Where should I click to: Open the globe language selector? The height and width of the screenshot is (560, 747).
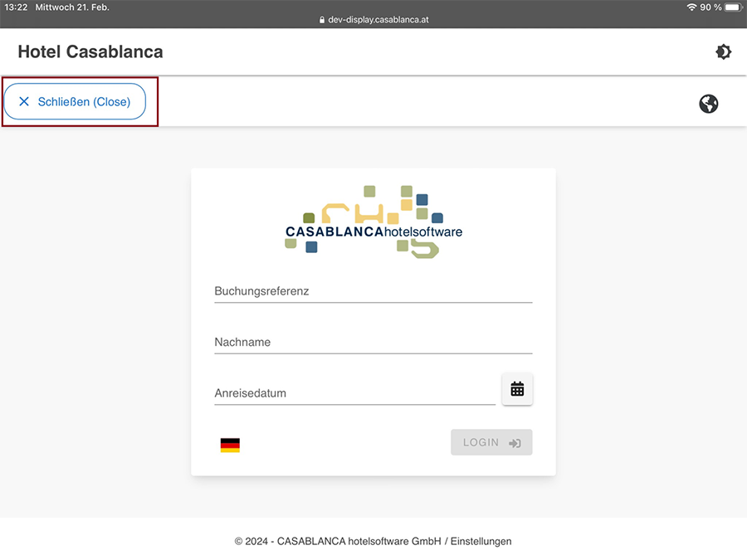click(708, 104)
